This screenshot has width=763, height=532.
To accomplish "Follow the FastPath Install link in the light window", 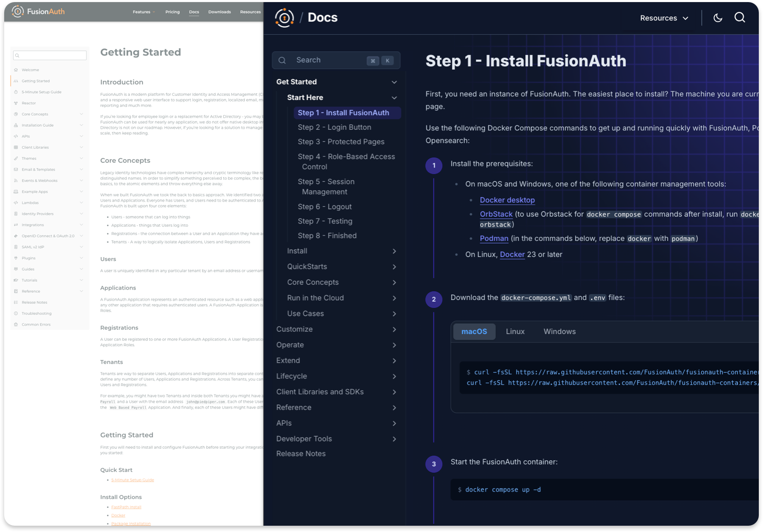I will 126,507.
